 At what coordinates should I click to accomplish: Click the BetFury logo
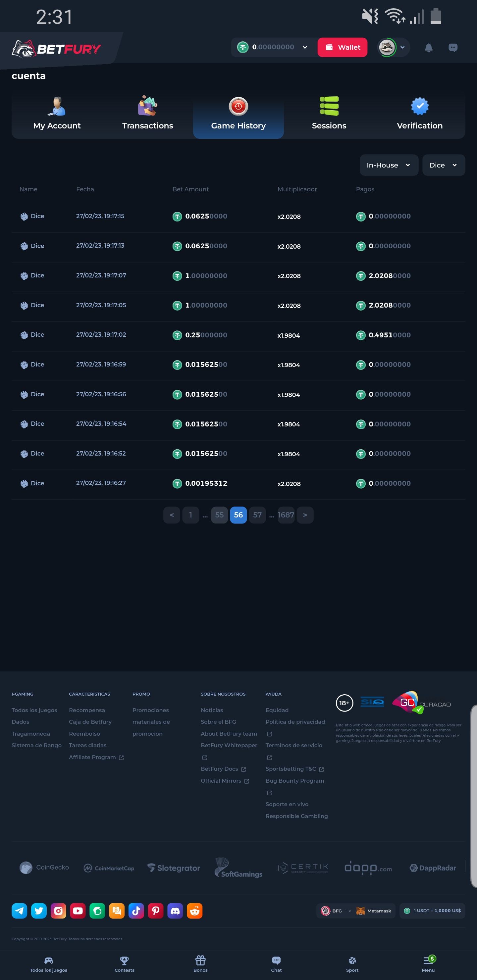[x=56, y=49]
